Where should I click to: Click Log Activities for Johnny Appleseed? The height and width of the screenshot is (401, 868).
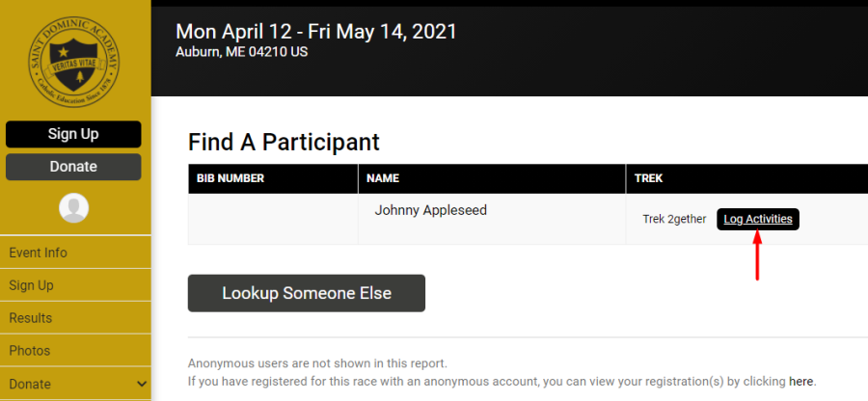pos(758,219)
